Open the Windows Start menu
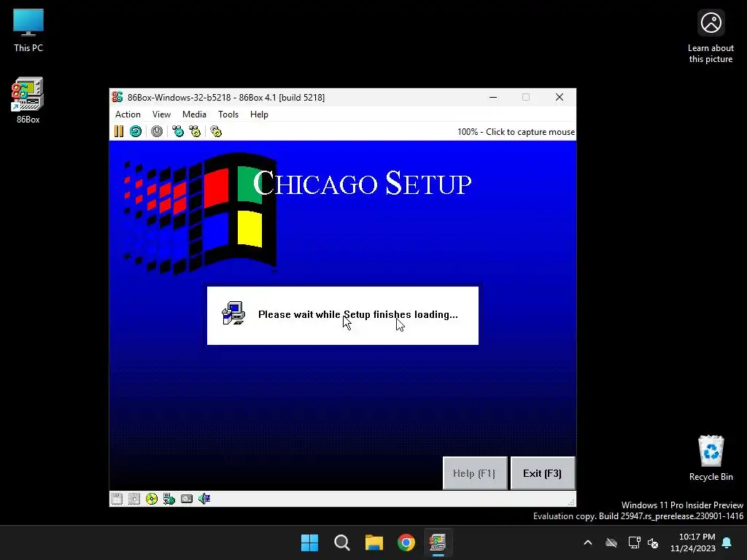The image size is (747, 560). pos(309,542)
